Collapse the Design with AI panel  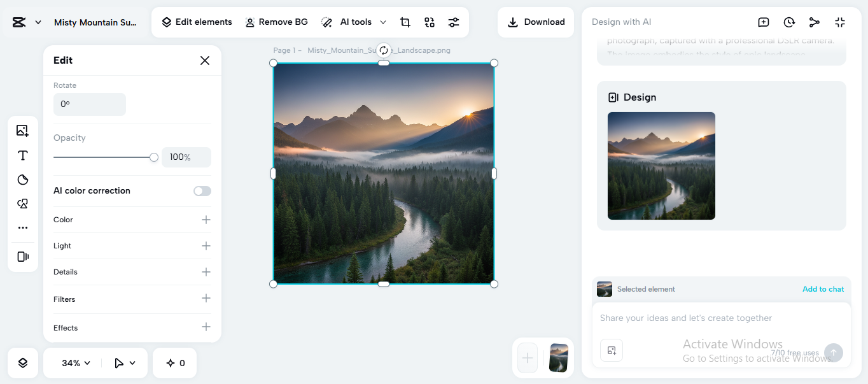pyautogui.click(x=840, y=22)
